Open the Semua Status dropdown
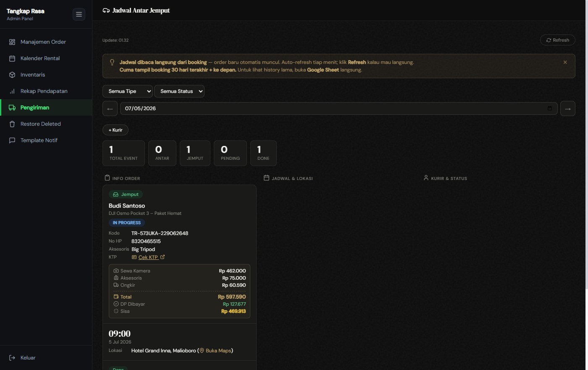The height and width of the screenshot is (370, 588). [x=179, y=91]
